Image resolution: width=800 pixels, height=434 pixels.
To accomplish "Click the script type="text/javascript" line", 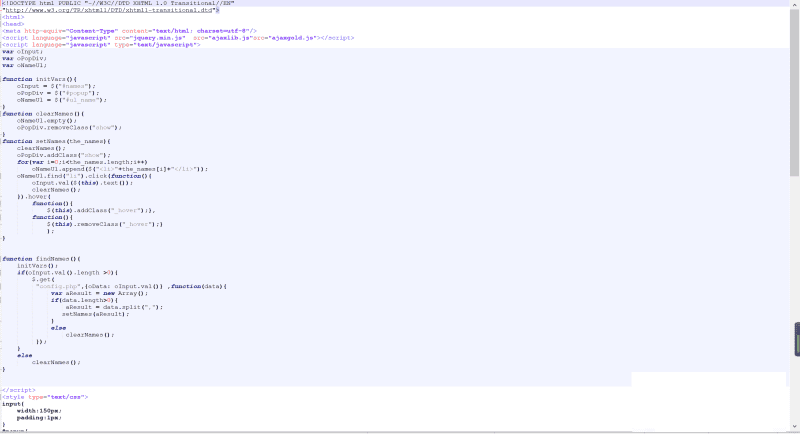I will click(x=101, y=45).
